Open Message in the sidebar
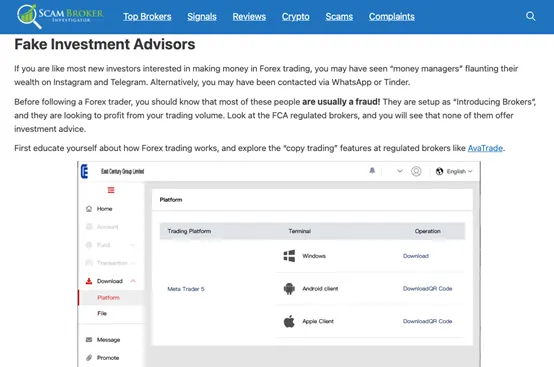Viewport: 554px width, 367px height. click(108, 340)
